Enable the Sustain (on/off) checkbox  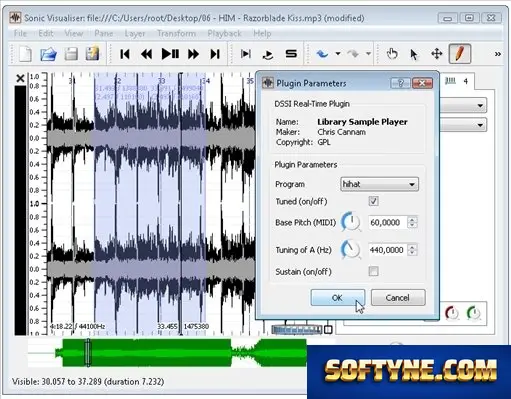point(373,271)
